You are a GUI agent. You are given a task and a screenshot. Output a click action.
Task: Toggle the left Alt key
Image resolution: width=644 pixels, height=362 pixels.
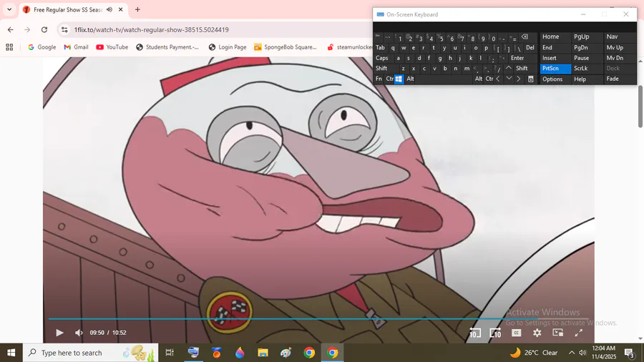click(410, 79)
